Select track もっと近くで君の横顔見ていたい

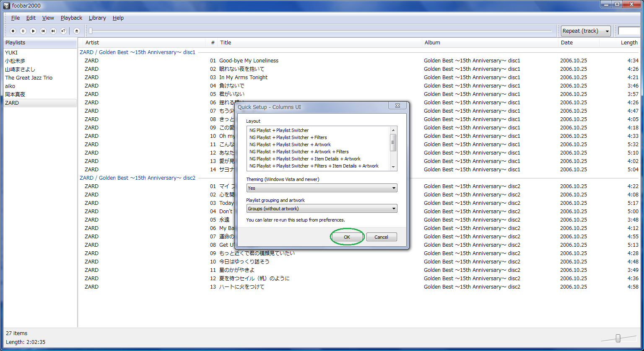pyautogui.click(x=359, y=253)
